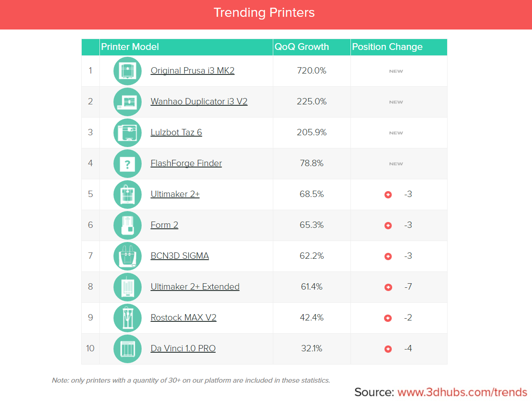The width and height of the screenshot is (532, 404).
Task: Click the BCN3D SIGMA printer icon
Action: [x=128, y=256]
